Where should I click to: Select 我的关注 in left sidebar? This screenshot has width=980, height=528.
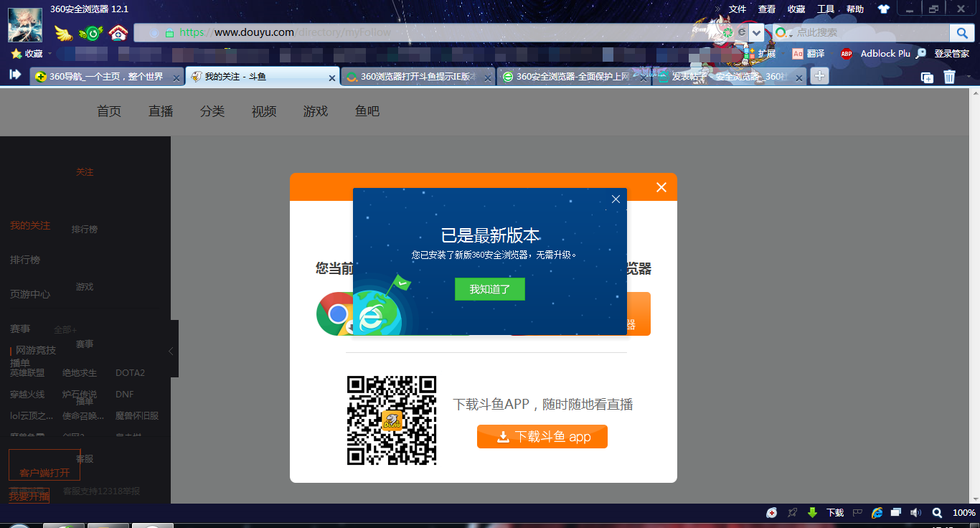(30, 225)
